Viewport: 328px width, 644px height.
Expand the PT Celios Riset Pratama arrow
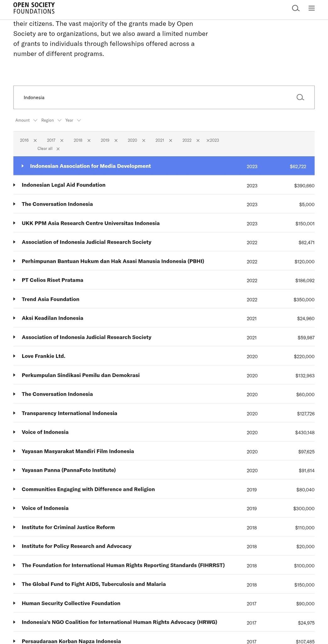click(14, 280)
